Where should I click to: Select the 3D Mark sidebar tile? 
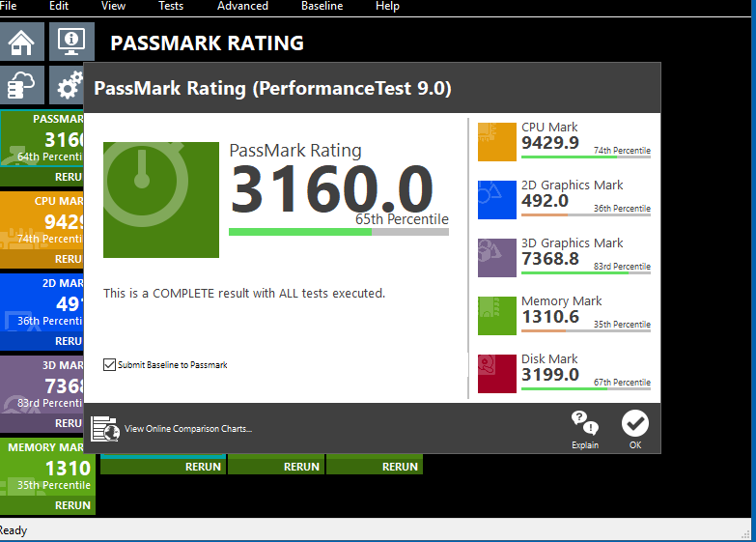42,385
